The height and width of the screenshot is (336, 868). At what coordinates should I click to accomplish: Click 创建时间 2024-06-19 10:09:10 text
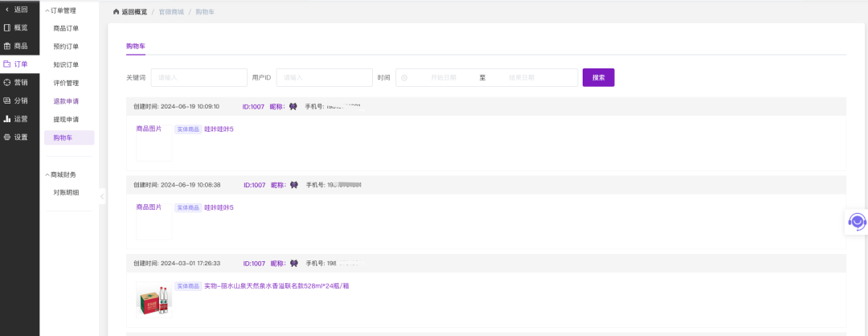[x=177, y=106]
